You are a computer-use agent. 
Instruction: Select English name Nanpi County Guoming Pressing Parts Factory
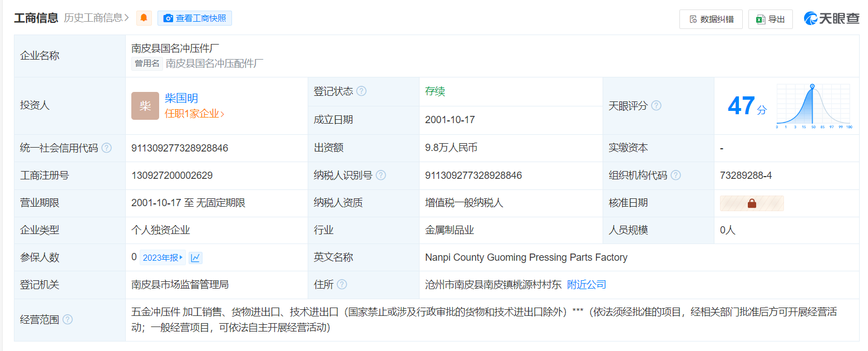526,257
